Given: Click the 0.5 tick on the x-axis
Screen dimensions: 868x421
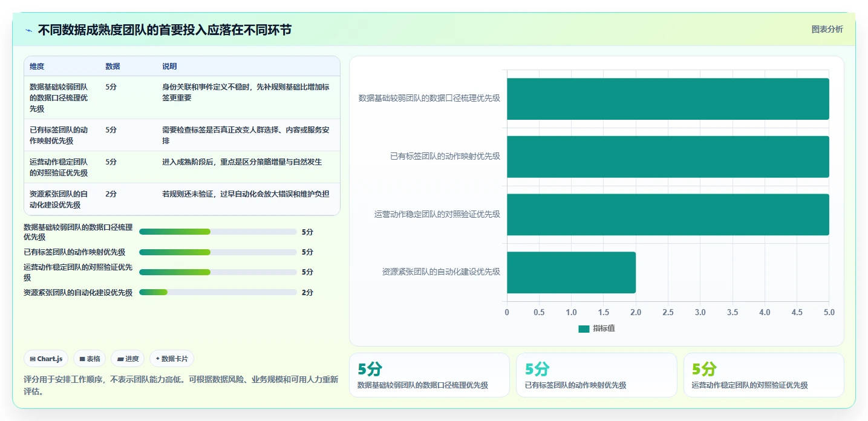Looking at the screenshot, I should tap(539, 313).
